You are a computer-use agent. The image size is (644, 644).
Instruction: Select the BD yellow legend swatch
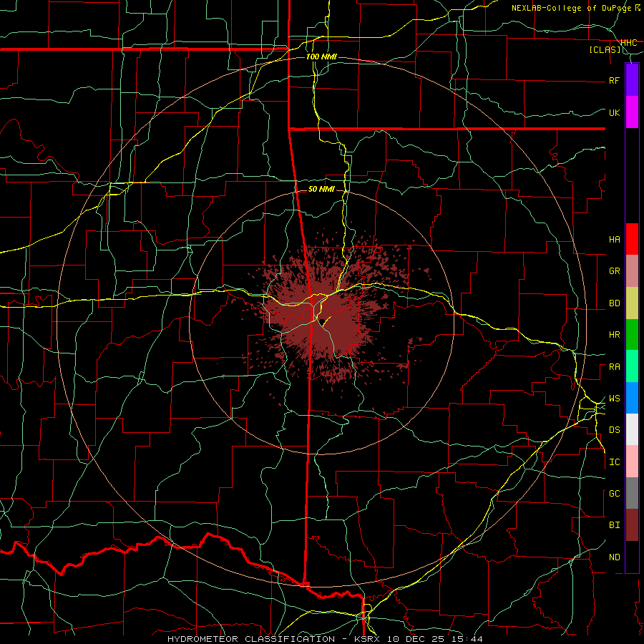632,303
